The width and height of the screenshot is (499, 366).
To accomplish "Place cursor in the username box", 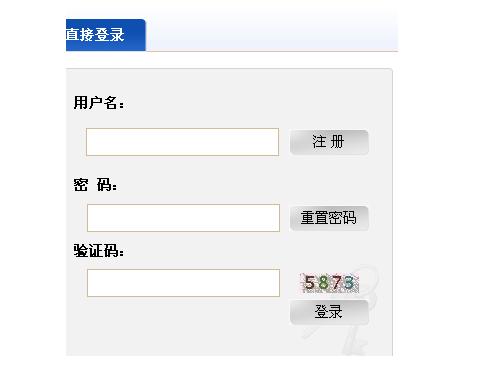I will tap(182, 142).
